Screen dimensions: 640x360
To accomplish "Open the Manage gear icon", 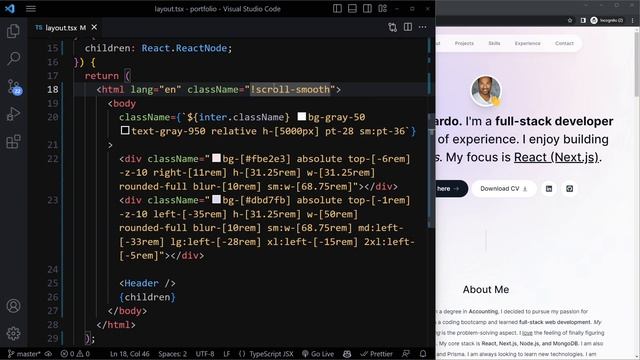I will [13, 333].
